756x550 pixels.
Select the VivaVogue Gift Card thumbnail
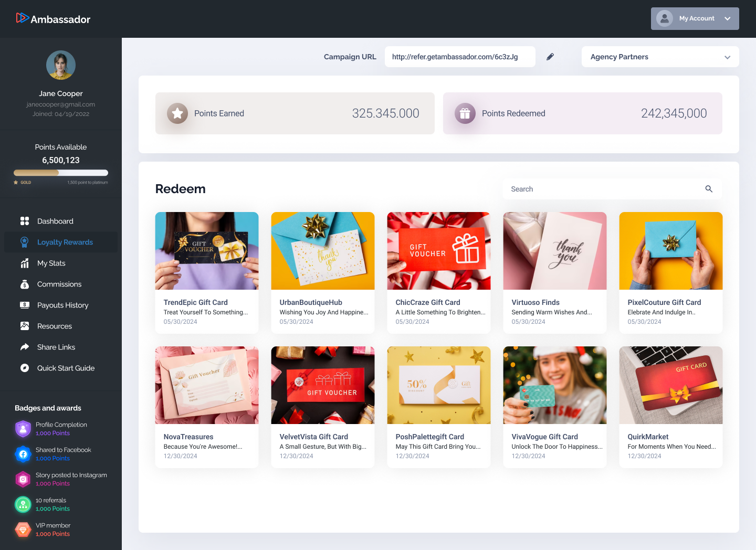point(554,385)
